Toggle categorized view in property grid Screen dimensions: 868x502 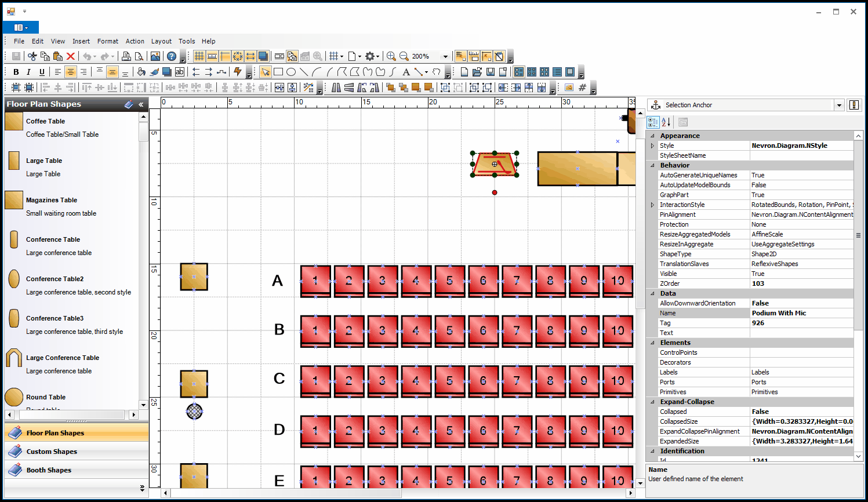point(653,122)
